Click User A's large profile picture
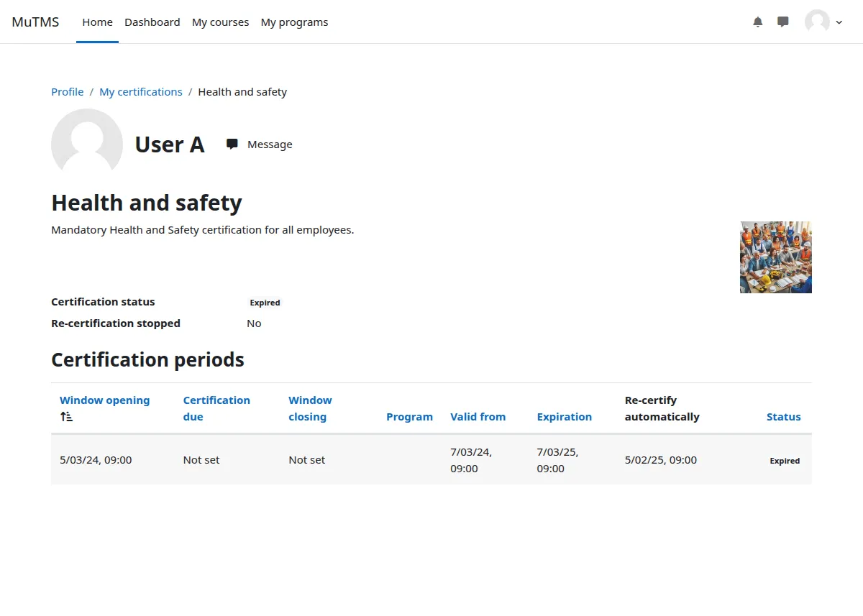Viewport: 863px width, 616px height. 87,144
